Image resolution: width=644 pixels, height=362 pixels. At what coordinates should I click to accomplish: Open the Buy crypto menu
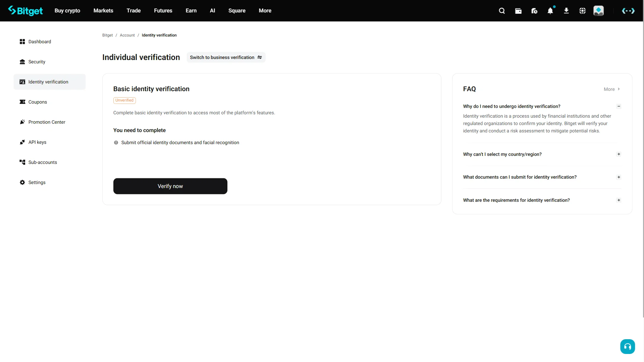click(67, 11)
